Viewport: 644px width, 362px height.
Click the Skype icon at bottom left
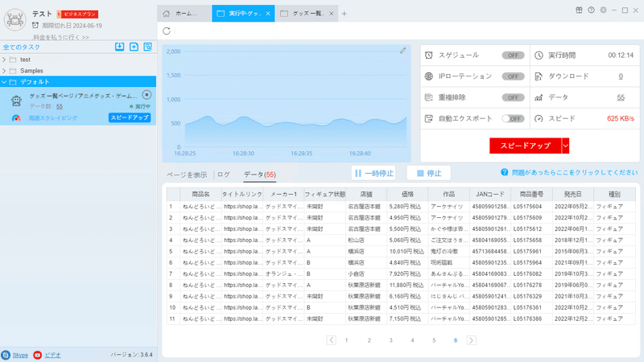point(6,355)
